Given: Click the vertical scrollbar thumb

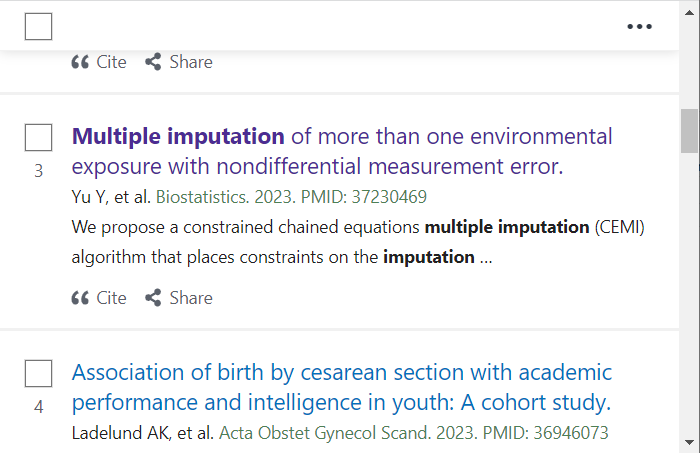Looking at the screenshot, I should pyautogui.click(x=689, y=131).
